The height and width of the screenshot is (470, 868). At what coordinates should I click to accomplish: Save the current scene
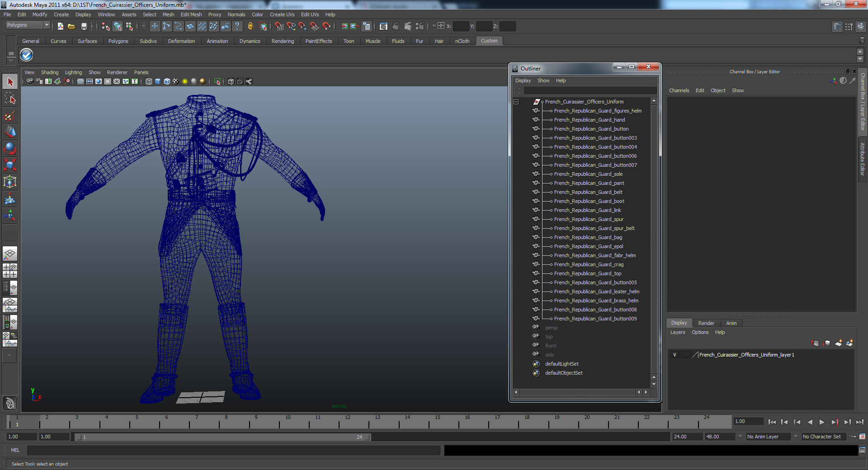[84, 26]
